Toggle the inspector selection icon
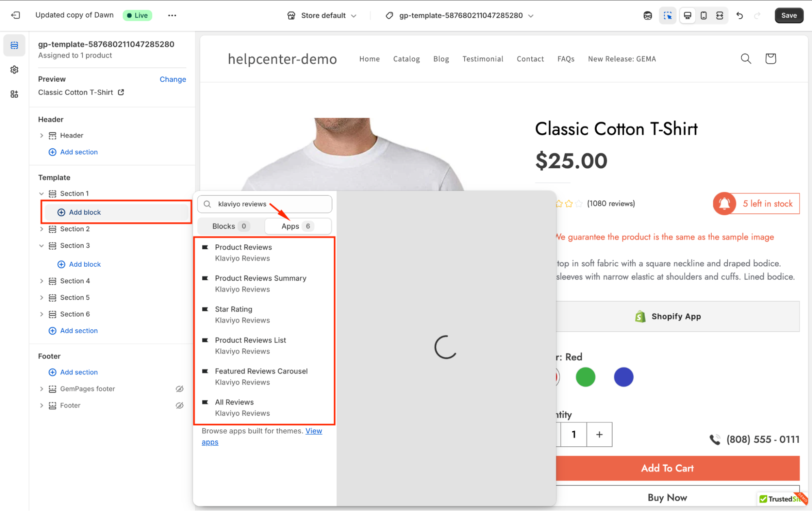Viewport: 812px width, 511px height. [667, 15]
